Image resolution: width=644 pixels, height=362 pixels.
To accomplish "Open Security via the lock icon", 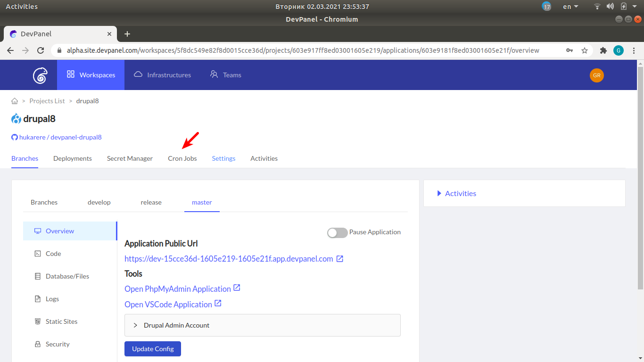I will [38, 344].
